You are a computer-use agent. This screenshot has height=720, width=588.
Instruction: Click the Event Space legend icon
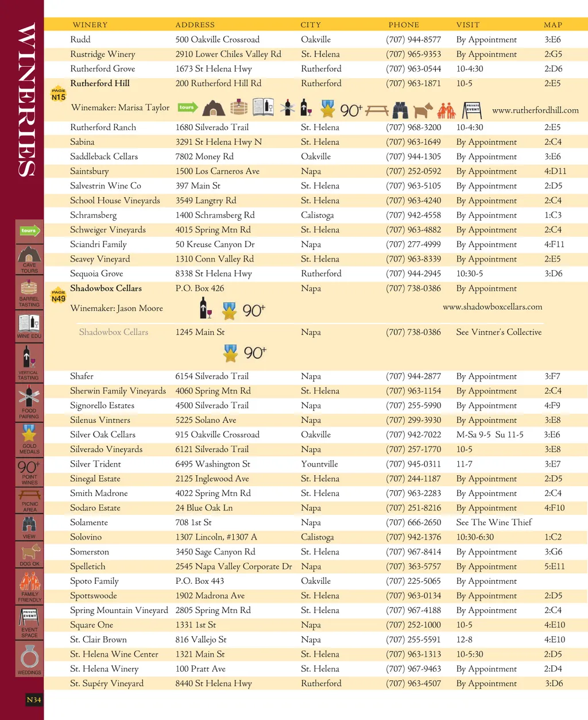tap(29, 621)
